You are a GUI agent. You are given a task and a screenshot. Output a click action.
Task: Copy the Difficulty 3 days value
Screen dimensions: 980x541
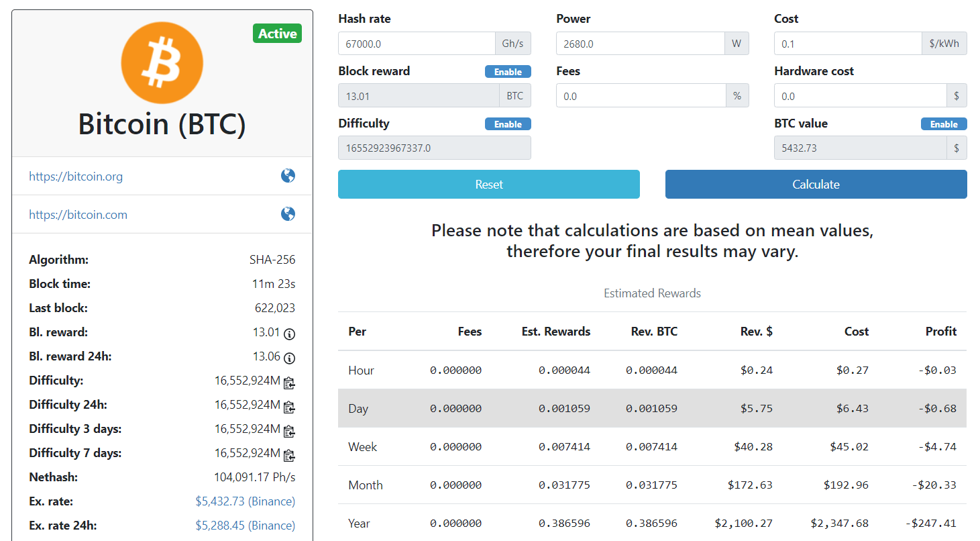pos(289,430)
